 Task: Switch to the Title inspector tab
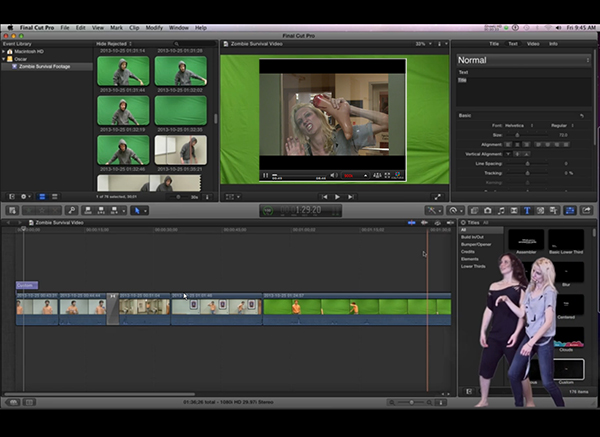[x=494, y=44]
